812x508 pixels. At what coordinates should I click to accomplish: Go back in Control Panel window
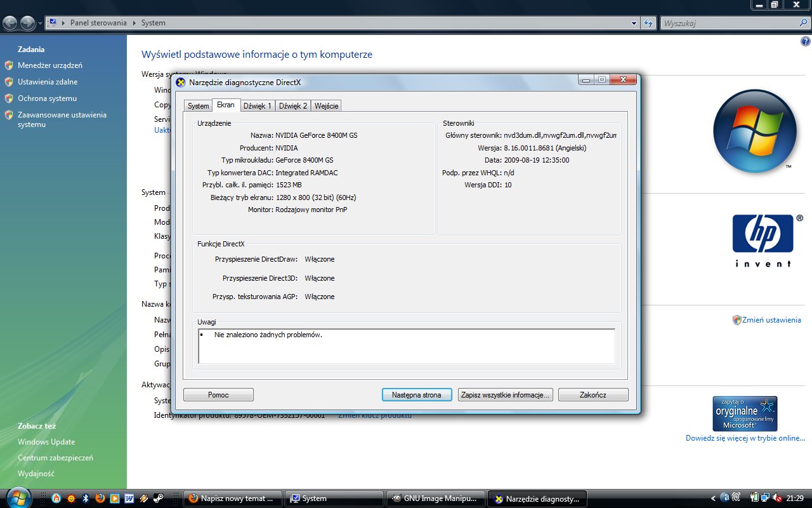click(10, 23)
